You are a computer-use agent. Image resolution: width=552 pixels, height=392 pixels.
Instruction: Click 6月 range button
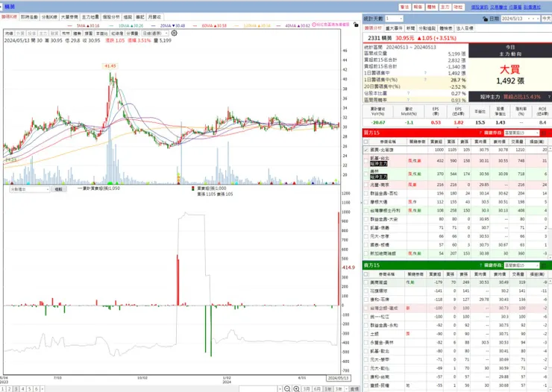tap(317, 389)
